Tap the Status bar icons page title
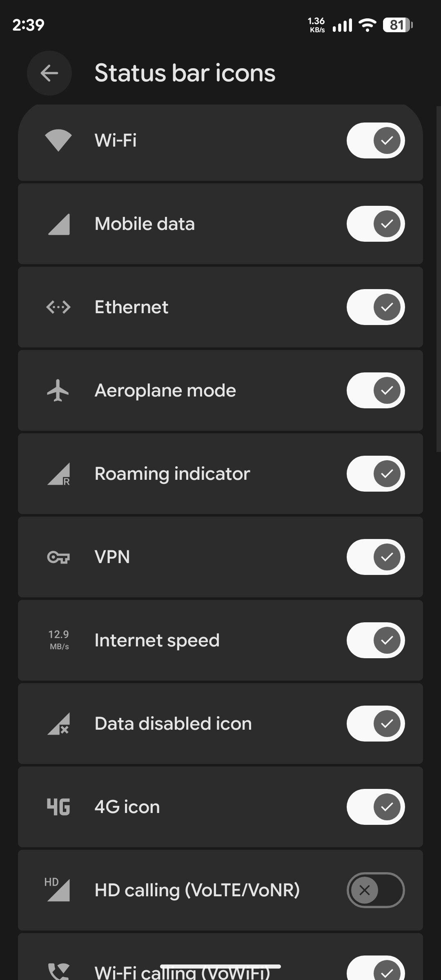Screen dimensions: 441x980 point(185,73)
